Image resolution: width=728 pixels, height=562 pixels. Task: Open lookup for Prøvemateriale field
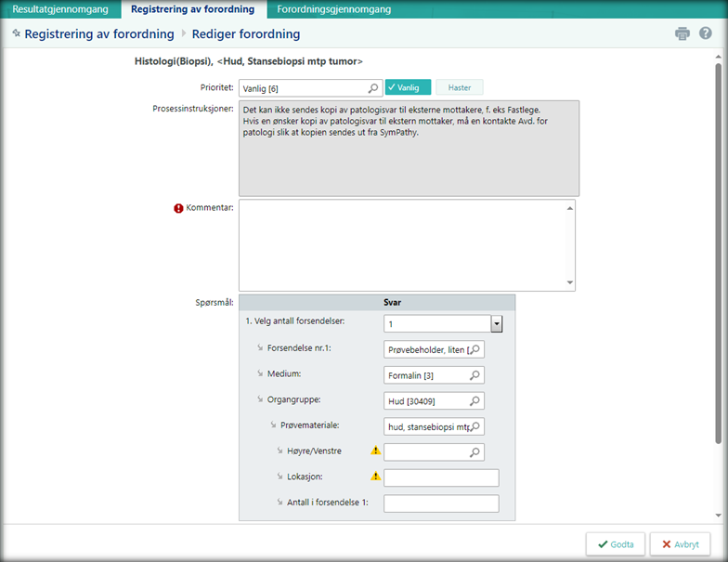tap(474, 426)
